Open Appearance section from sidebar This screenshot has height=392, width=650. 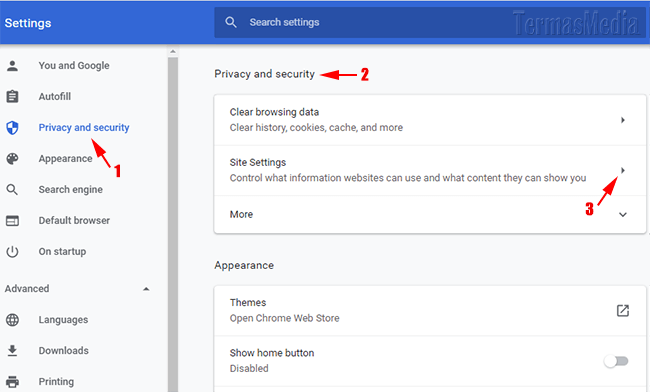[x=65, y=159]
